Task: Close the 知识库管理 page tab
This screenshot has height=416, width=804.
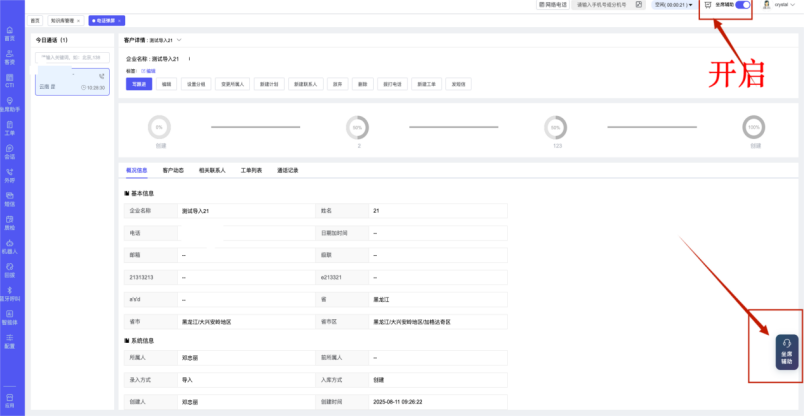Action: tap(82, 20)
